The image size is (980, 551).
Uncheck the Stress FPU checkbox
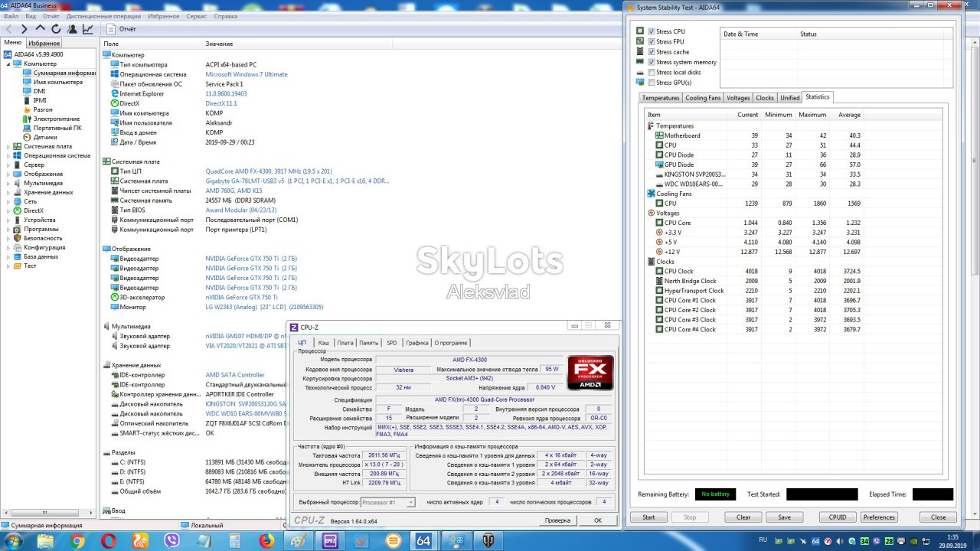652,41
